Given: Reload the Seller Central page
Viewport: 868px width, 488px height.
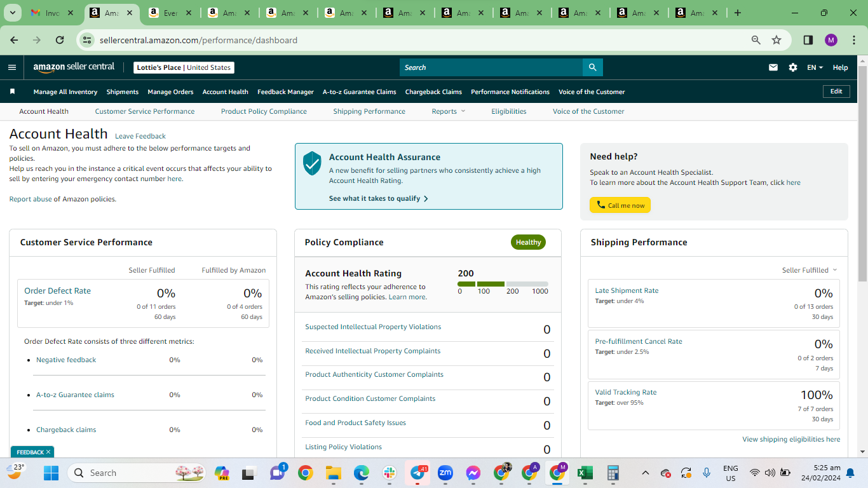Looking at the screenshot, I should pyautogui.click(x=60, y=40).
